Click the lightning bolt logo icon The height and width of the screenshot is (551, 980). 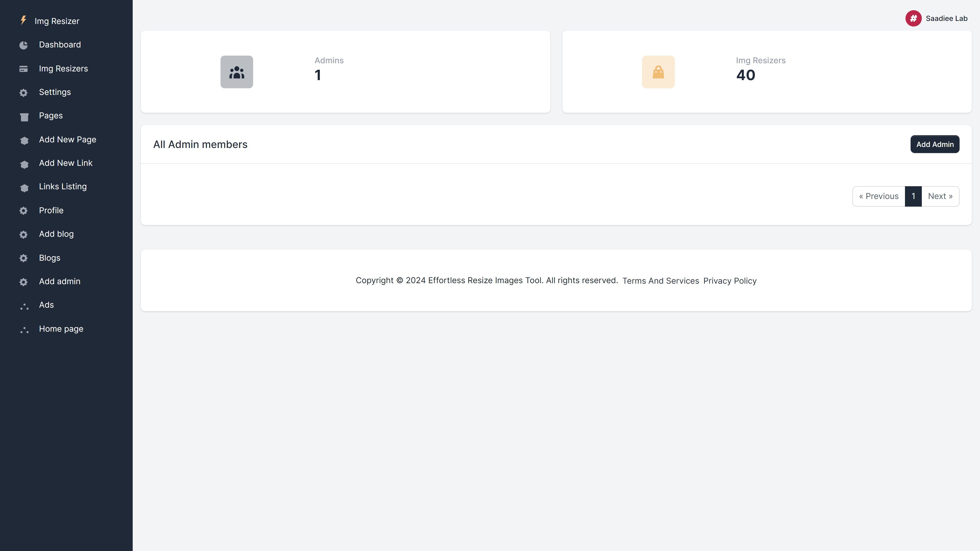23,20
